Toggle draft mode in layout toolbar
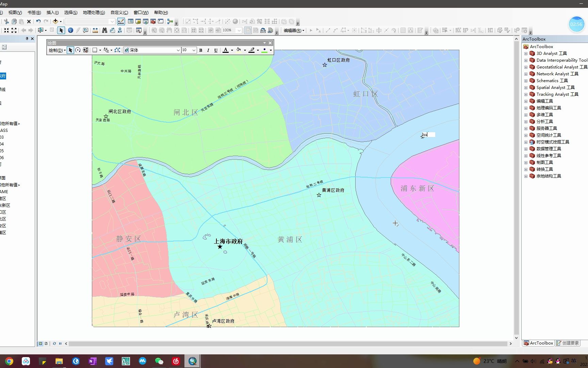588x368 pixels. pyautogui.click(x=248, y=30)
